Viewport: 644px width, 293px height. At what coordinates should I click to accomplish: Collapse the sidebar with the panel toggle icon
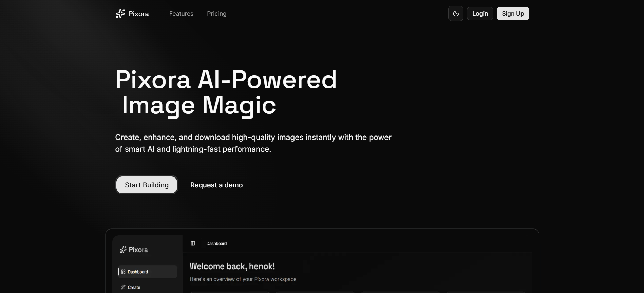(x=193, y=243)
